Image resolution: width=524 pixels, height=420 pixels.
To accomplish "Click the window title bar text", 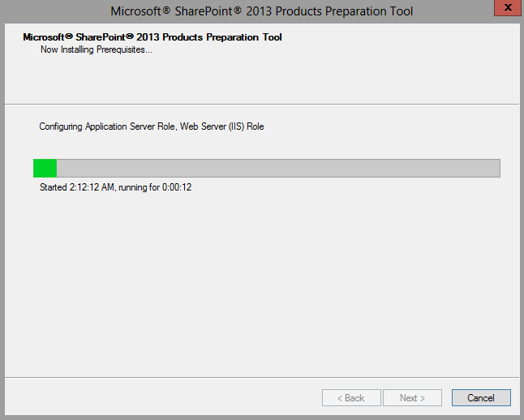I will [x=262, y=11].
